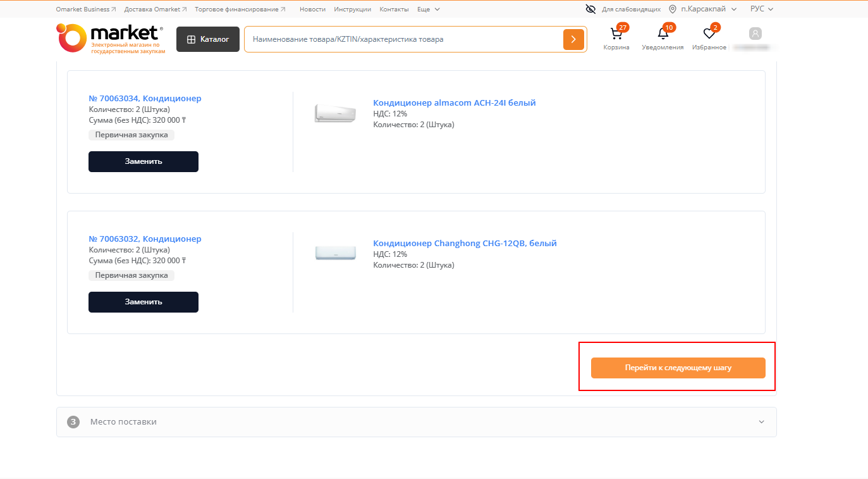Click the location pin icon near п.Карсакпай
This screenshot has height=479, width=868.
point(673,9)
